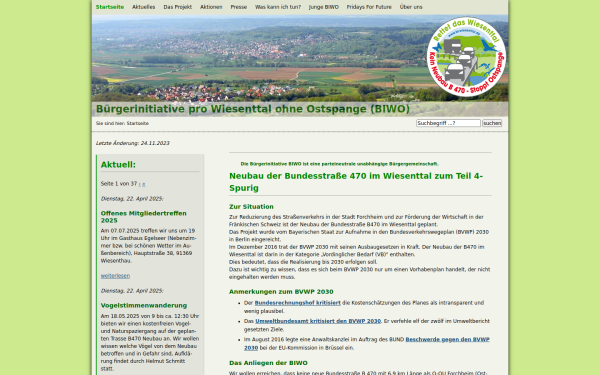This screenshot has height=375, width=600.
Task: Click the 'Sie sind hier:' breadcrumb label
Action: [111, 124]
